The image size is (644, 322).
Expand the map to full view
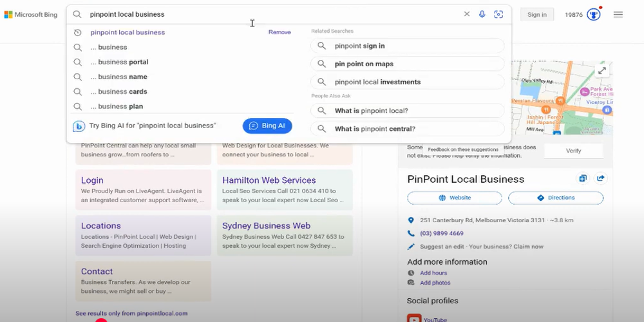pyautogui.click(x=602, y=71)
